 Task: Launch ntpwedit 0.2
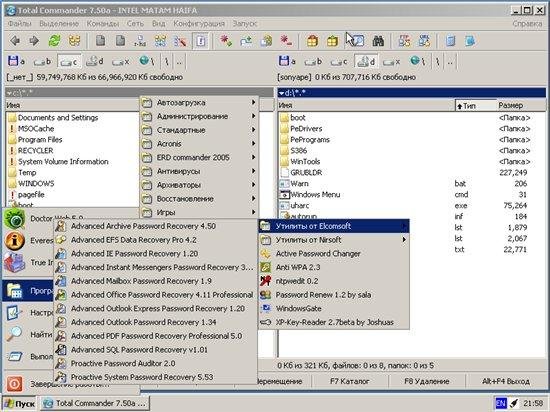334,281
